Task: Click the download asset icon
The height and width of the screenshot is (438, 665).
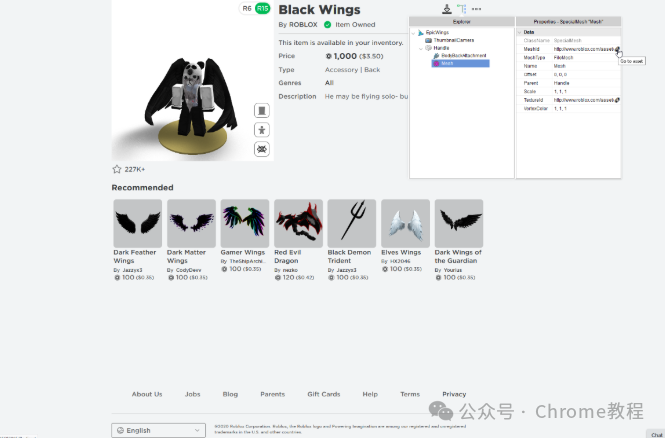Action: (447, 8)
